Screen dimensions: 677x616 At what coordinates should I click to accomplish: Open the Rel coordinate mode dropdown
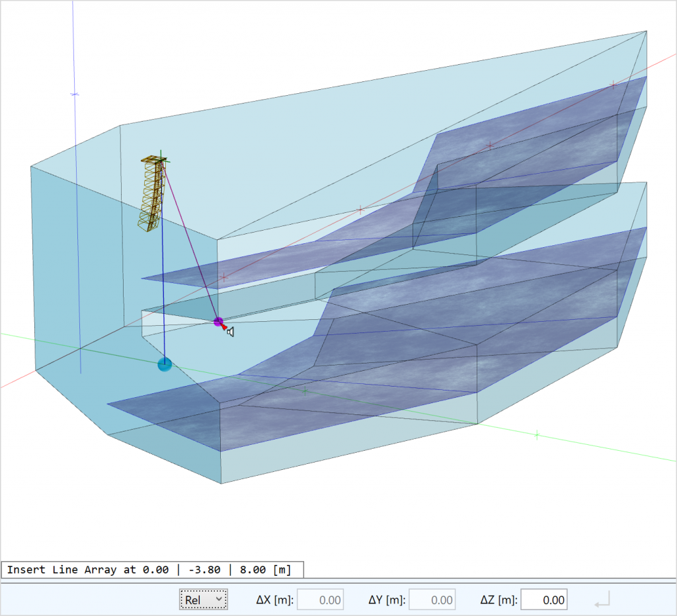(x=204, y=599)
